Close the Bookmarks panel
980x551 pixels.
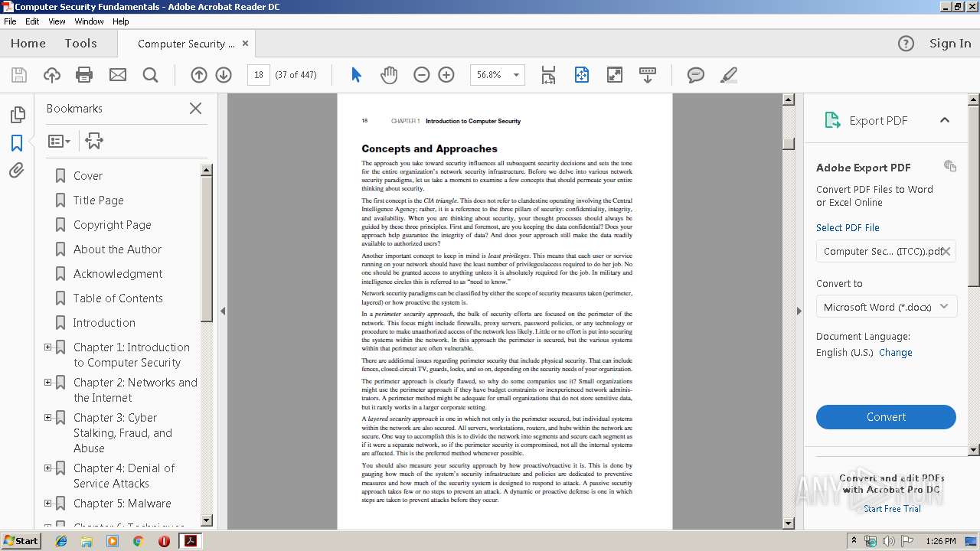[x=195, y=109]
